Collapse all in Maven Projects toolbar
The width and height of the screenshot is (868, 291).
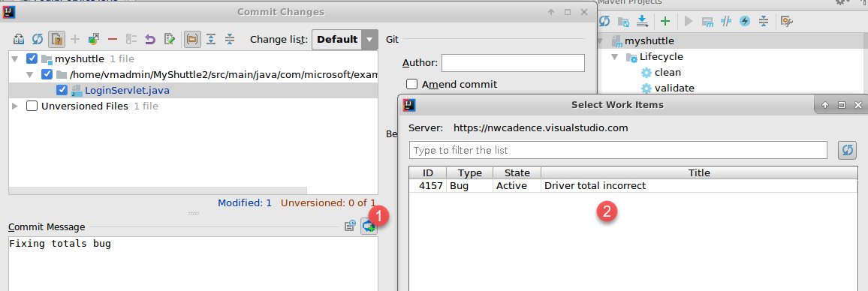coord(764,22)
